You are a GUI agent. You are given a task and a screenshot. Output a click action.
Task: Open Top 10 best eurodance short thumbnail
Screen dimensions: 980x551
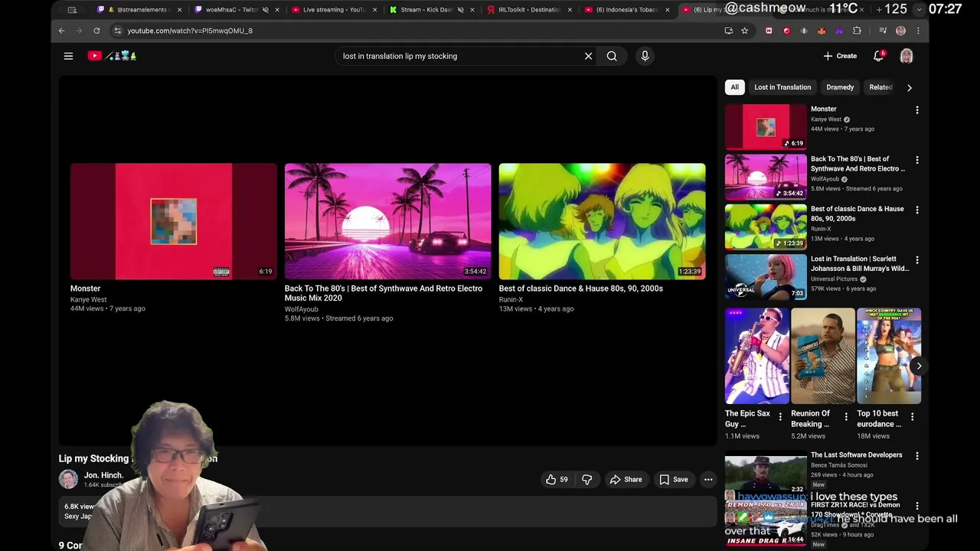click(889, 356)
